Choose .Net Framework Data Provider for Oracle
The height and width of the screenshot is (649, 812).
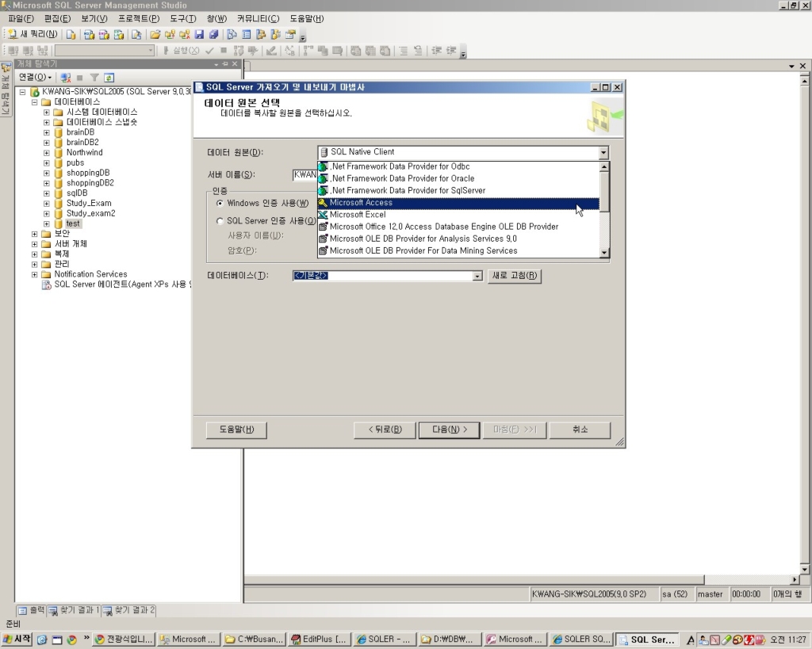coord(458,178)
